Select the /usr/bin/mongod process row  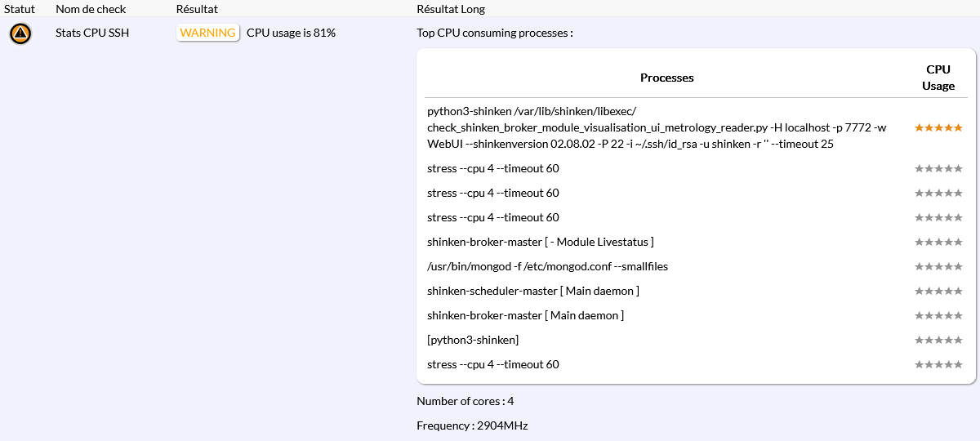(548, 266)
